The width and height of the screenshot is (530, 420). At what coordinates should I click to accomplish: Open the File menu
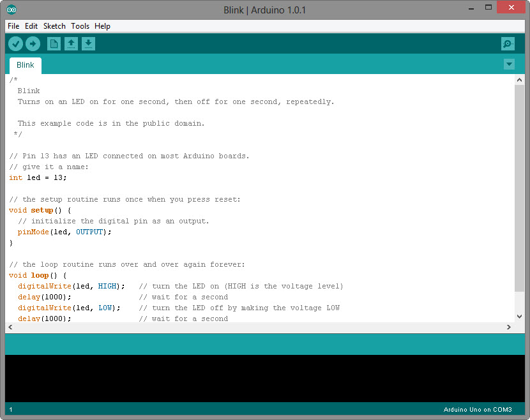(13, 26)
